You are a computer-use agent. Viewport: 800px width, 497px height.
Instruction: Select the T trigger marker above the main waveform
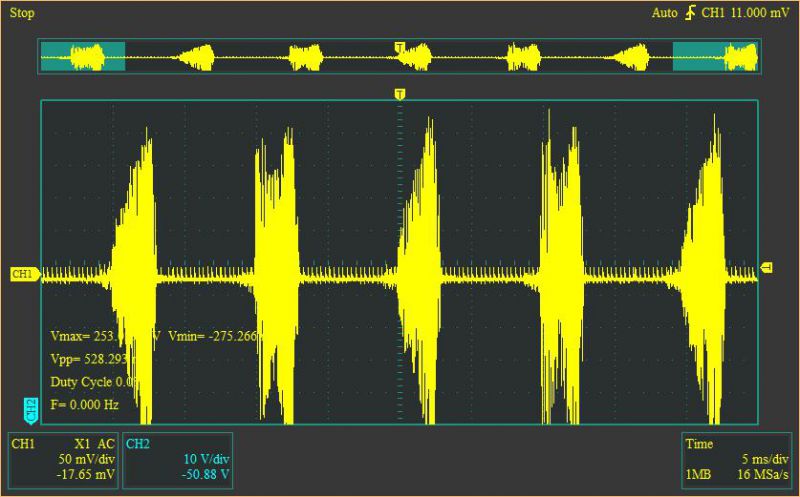(400, 94)
